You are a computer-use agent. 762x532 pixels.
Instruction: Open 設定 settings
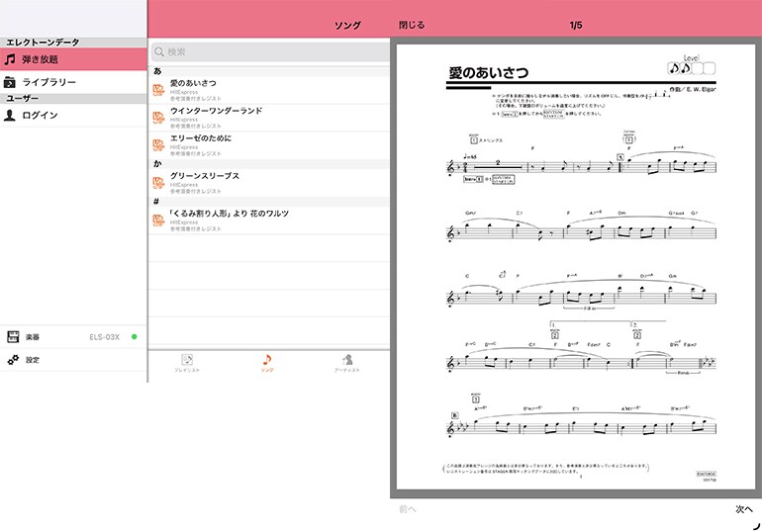(x=73, y=360)
